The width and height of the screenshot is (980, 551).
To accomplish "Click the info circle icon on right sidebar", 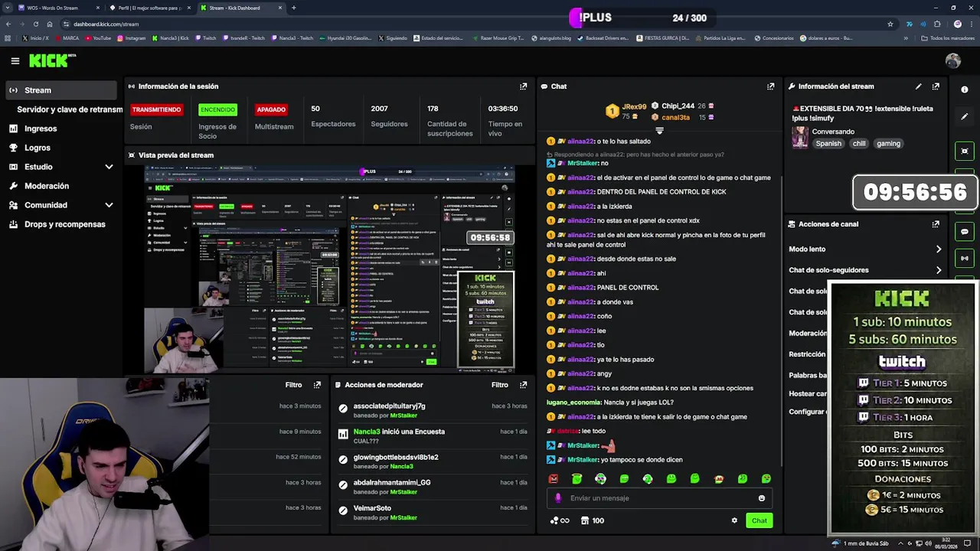I will 964,90.
